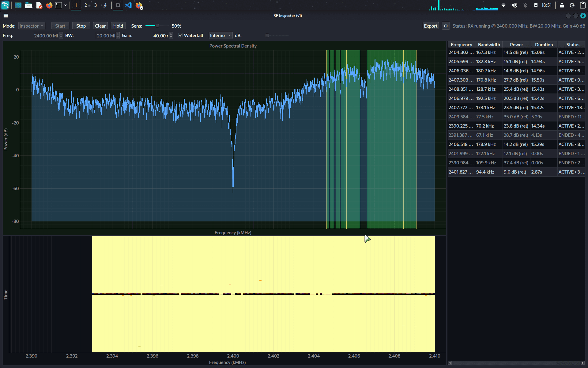The width and height of the screenshot is (588, 368).
Task: Open the volume control tray icon
Action: click(x=514, y=5)
